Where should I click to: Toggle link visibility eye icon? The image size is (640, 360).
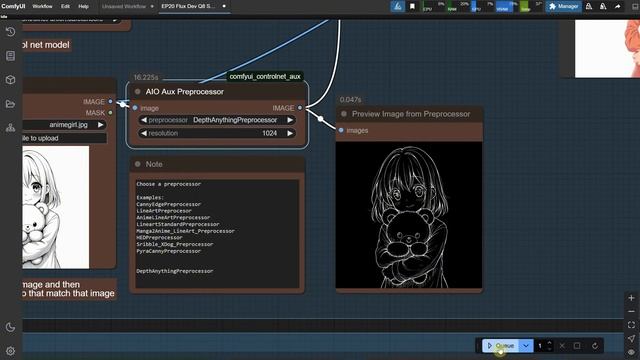click(631, 352)
